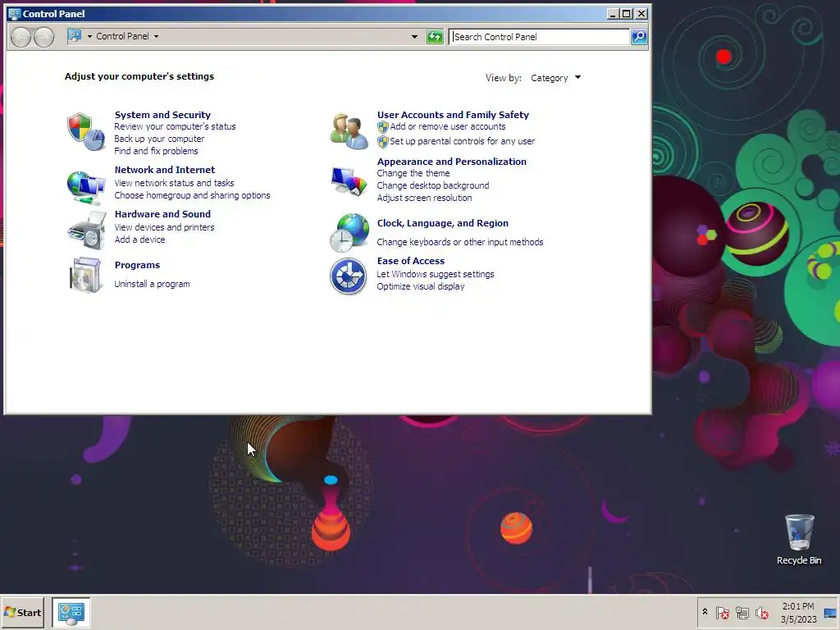840x630 pixels.
Task: Open the View by Category dropdown
Action: (555, 78)
